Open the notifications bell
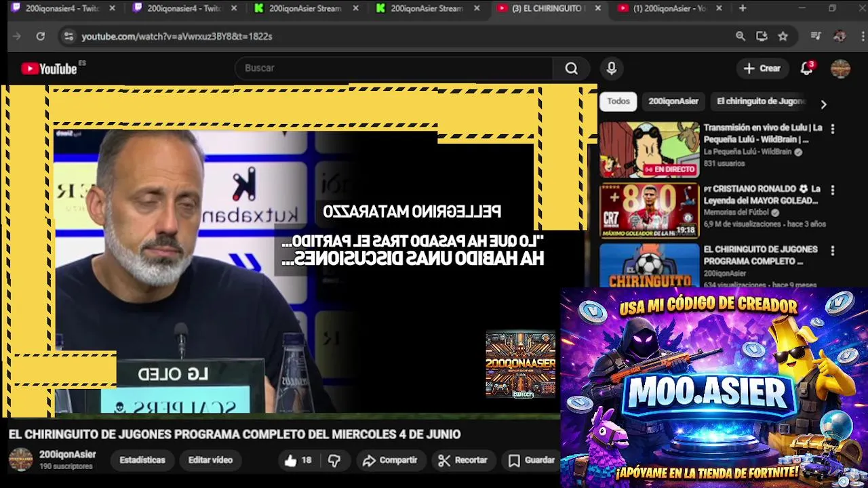868x488 pixels. pos(806,68)
